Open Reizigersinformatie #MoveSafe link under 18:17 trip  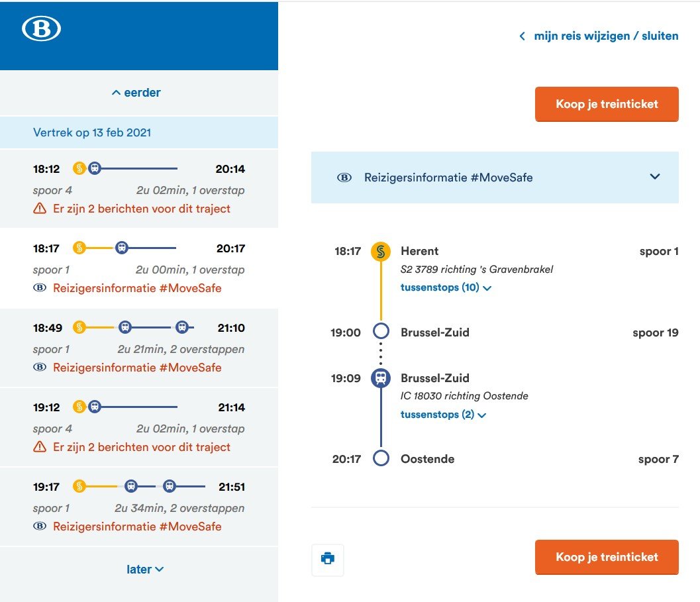[137, 288]
